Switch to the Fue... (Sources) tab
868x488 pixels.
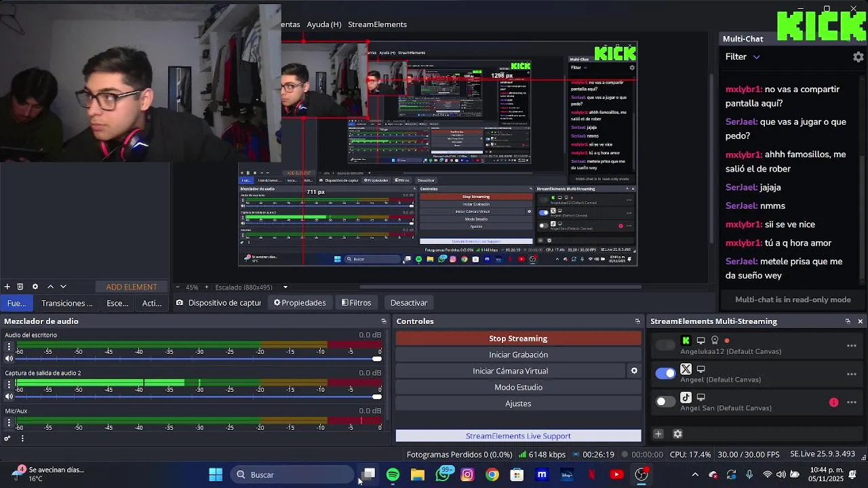(x=16, y=303)
